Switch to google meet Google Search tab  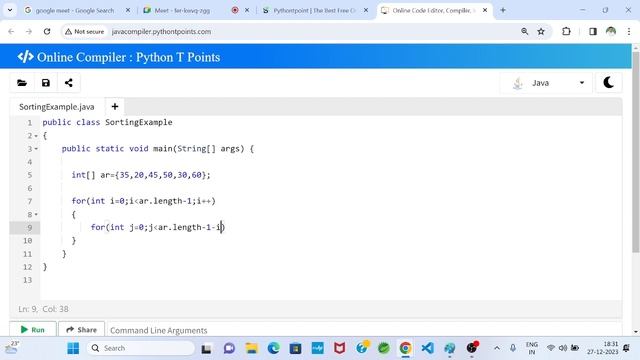tap(74, 11)
